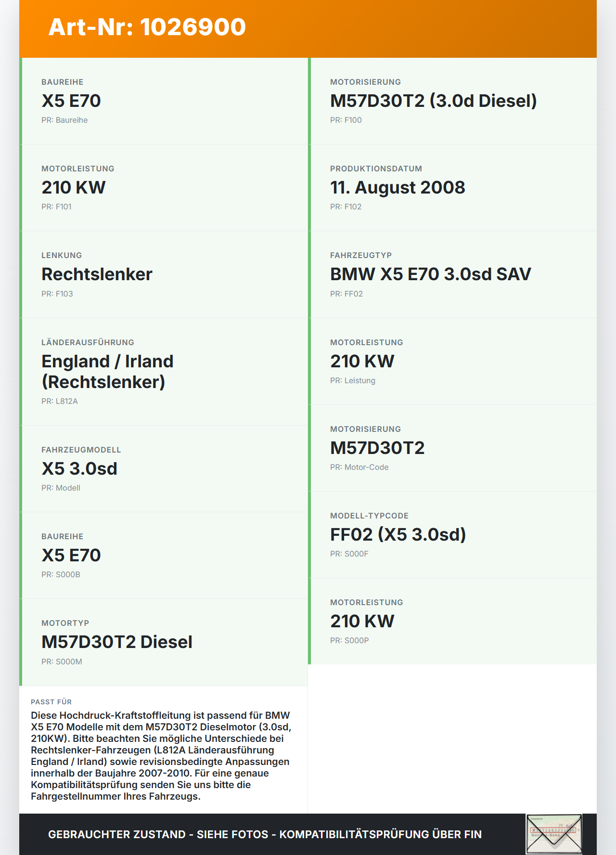Click the M57D30T2 card with PR: Motor-Code
Image resolution: width=616 pixels, height=855 pixels.
(x=452, y=448)
